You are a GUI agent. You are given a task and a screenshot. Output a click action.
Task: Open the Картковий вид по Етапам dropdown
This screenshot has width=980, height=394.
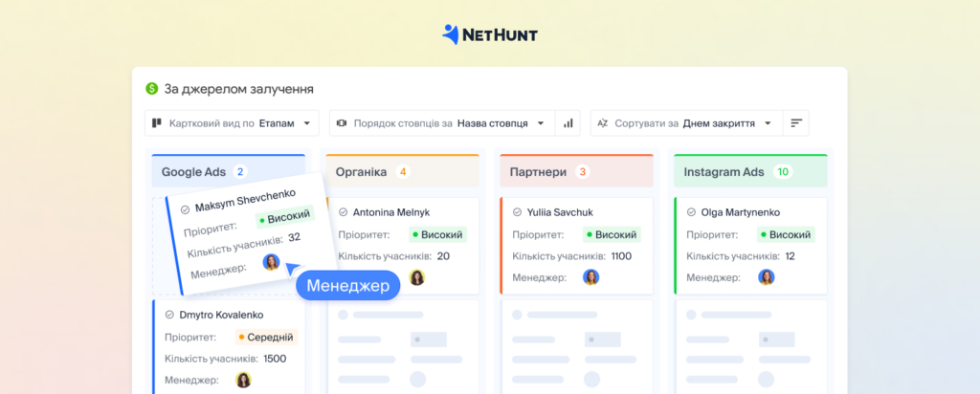(232, 123)
